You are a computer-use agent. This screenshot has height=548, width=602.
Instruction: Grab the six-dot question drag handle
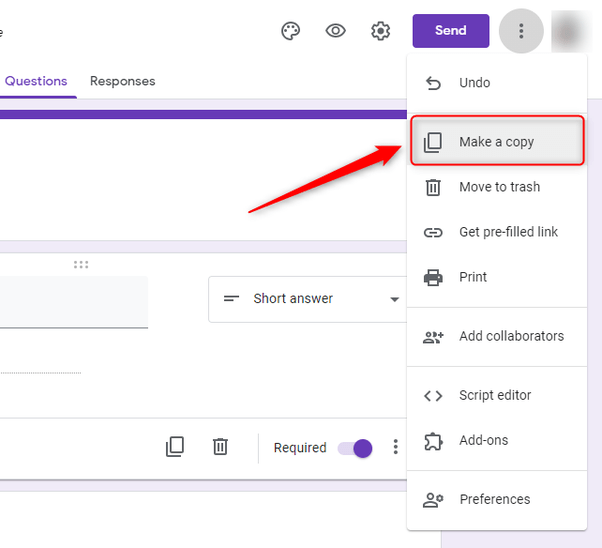point(81,265)
